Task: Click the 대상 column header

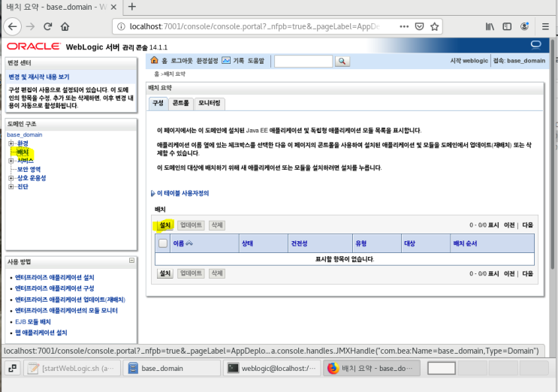Action: (409, 243)
